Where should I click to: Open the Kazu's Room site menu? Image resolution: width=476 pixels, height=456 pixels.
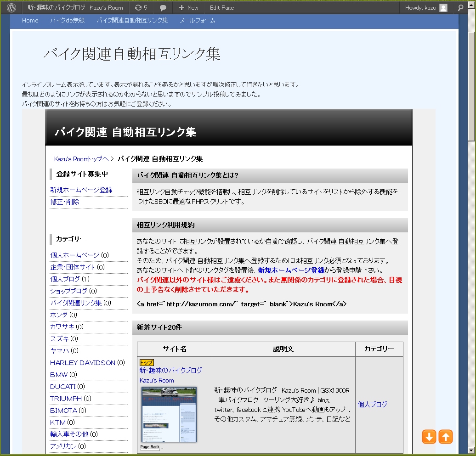75,8
